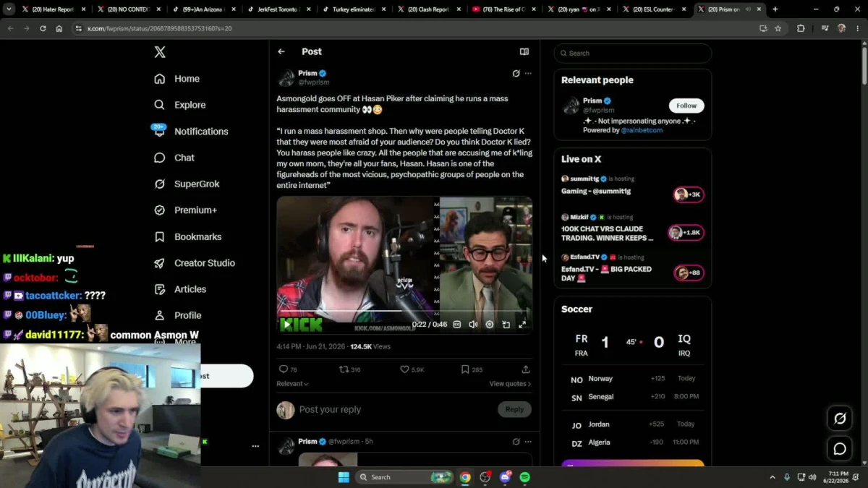
Task: Open reader view icon in Post header
Action: coord(524,51)
